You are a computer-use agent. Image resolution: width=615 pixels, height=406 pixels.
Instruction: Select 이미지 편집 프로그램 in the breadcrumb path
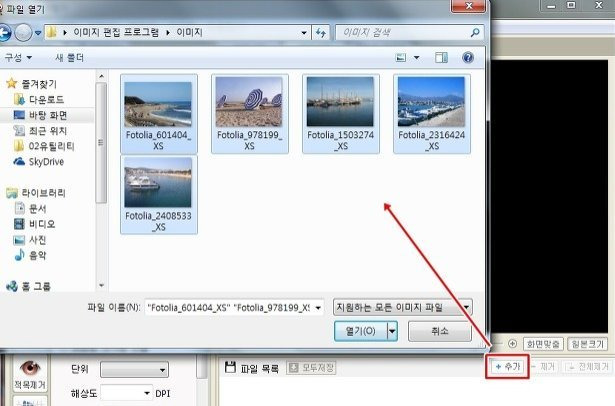[116, 32]
